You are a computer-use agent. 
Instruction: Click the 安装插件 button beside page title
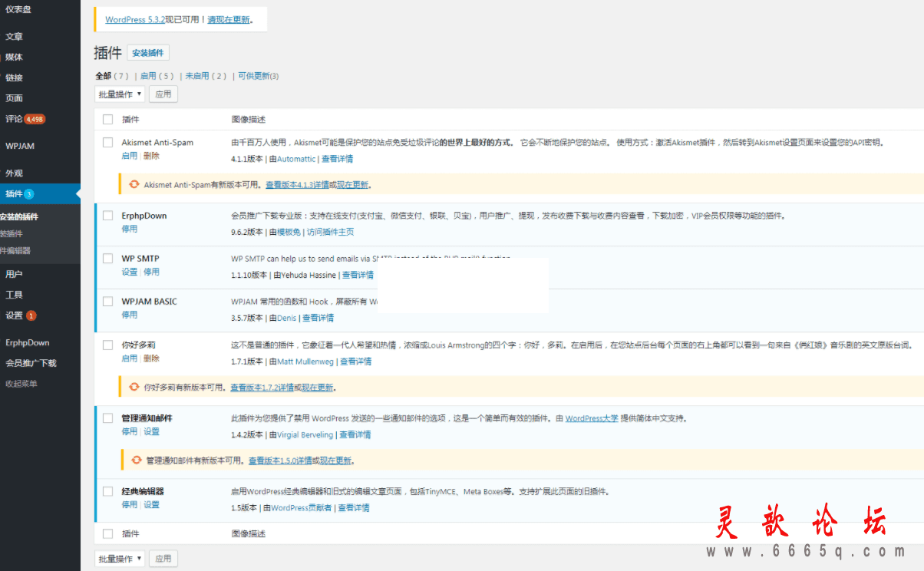148,53
